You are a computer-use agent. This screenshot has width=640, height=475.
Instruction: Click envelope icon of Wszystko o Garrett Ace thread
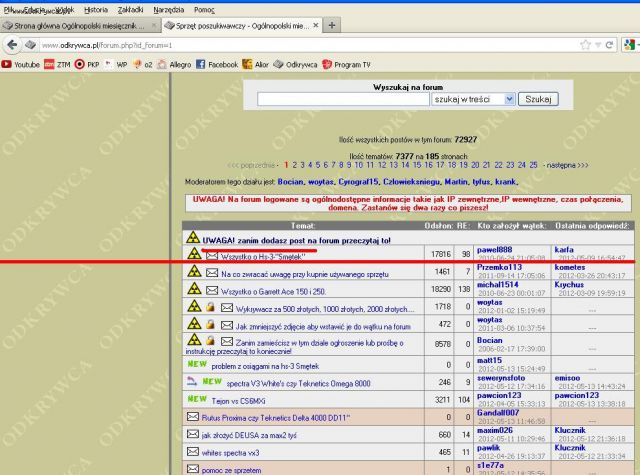[x=212, y=290]
